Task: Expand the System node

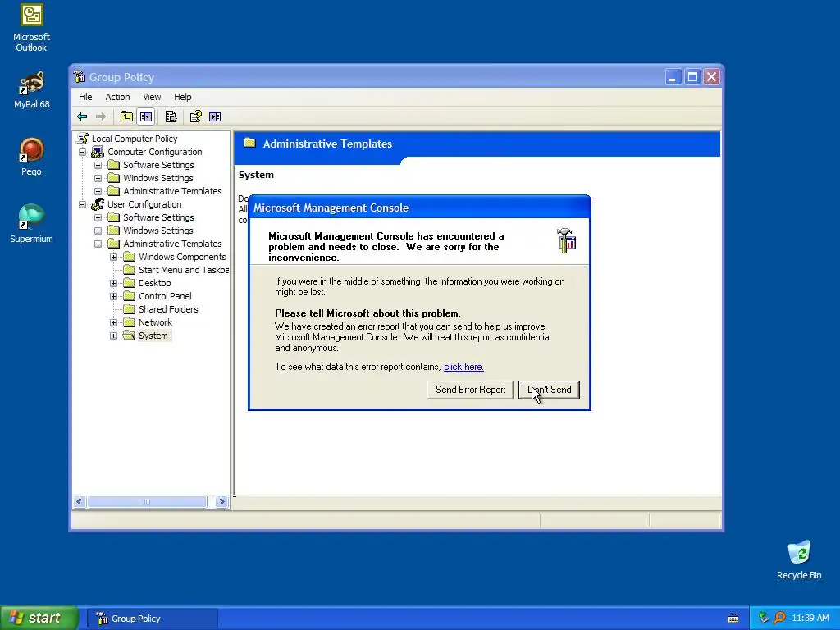Action: [113, 336]
